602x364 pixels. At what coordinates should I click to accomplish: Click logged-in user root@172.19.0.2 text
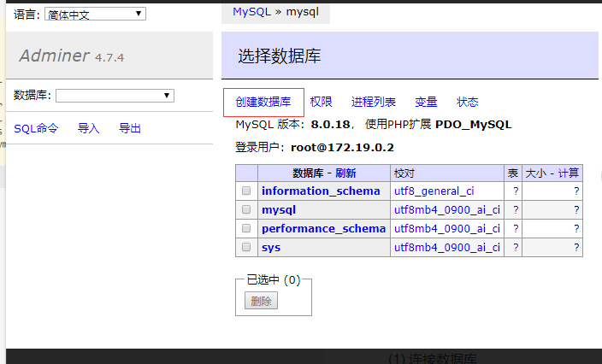pyautogui.click(x=342, y=148)
